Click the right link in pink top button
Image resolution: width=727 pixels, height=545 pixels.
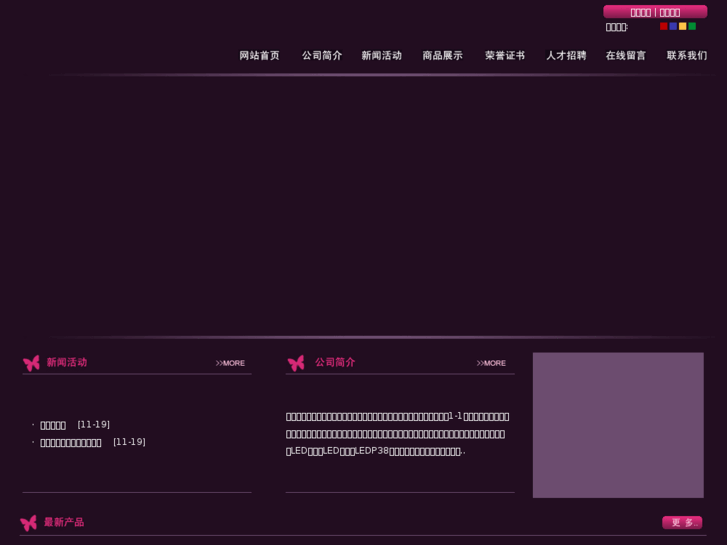pos(670,13)
